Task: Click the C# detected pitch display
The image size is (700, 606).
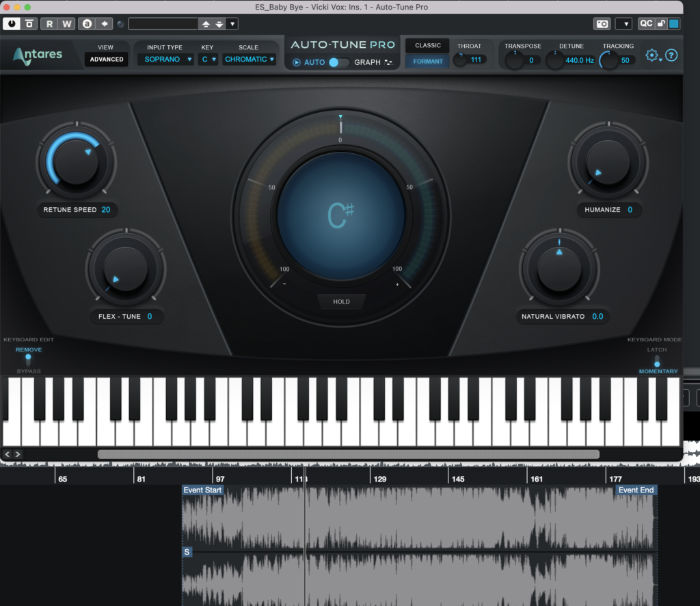Action: point(341,216)
